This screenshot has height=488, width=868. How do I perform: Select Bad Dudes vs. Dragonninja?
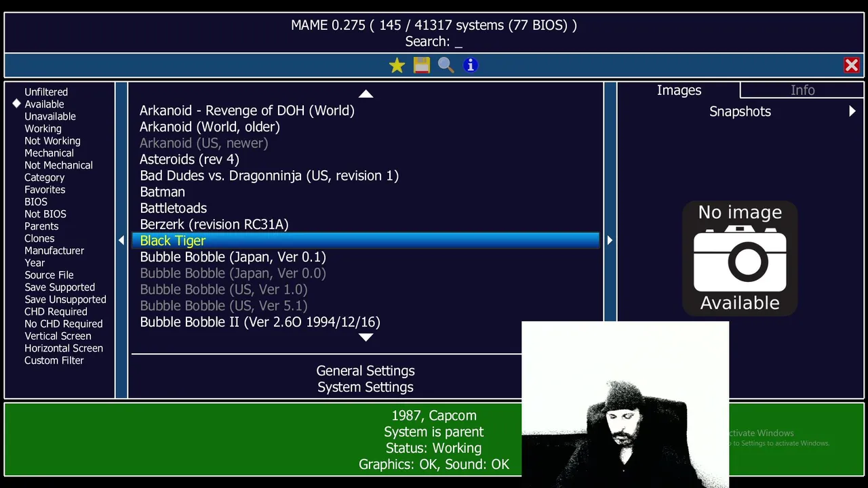tap(366, 176)
